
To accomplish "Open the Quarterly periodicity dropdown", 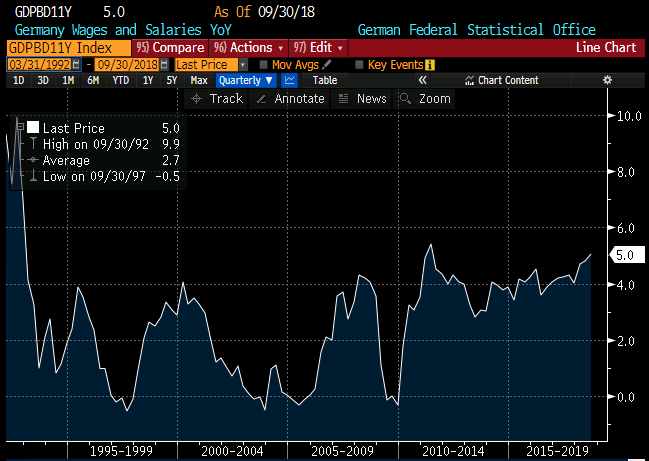I will pos(245,80).
